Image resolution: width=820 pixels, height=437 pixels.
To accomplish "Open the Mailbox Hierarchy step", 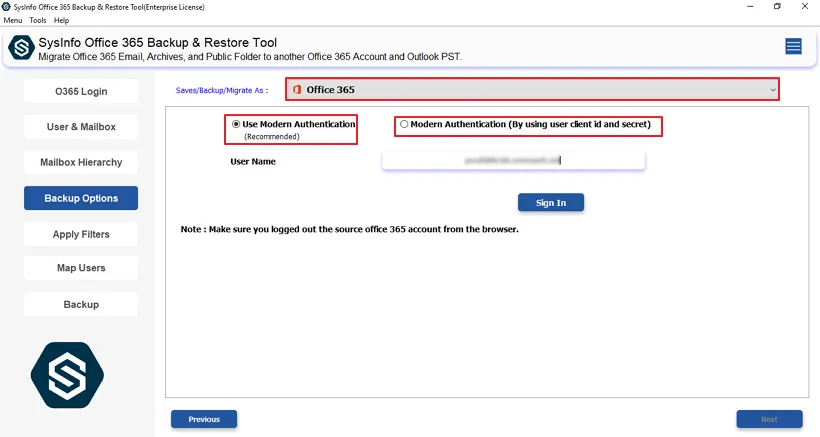I will click(x=81, y=162).
